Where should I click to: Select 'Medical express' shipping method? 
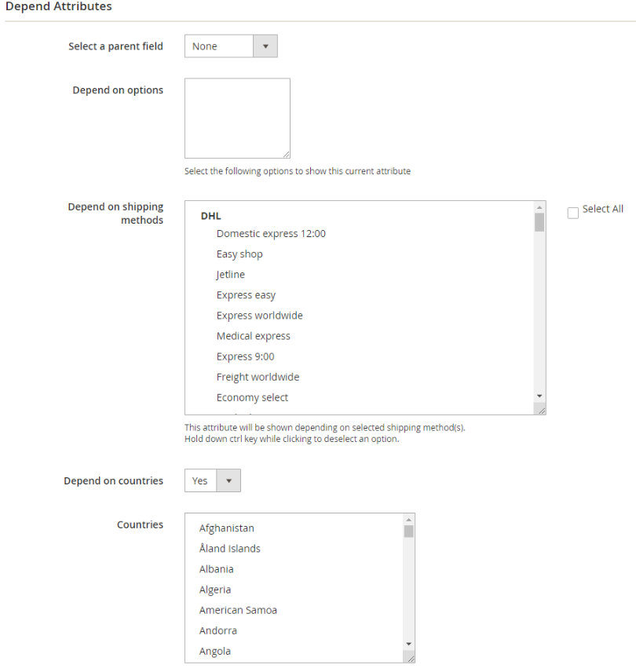pyautogui.click(x=253, y=336)
